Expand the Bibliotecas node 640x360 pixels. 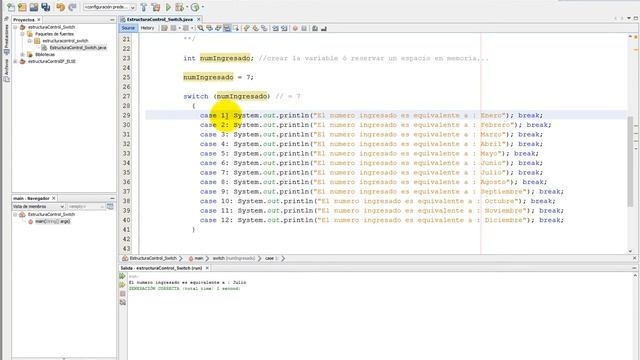pyautogui.click(x=22, y=54)
